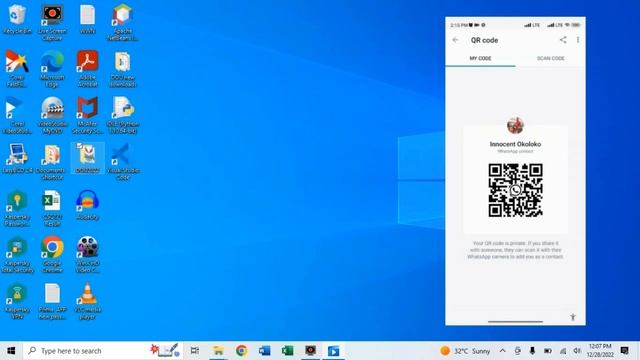Switch to the MY CODE tab

[x=480, y=58]
